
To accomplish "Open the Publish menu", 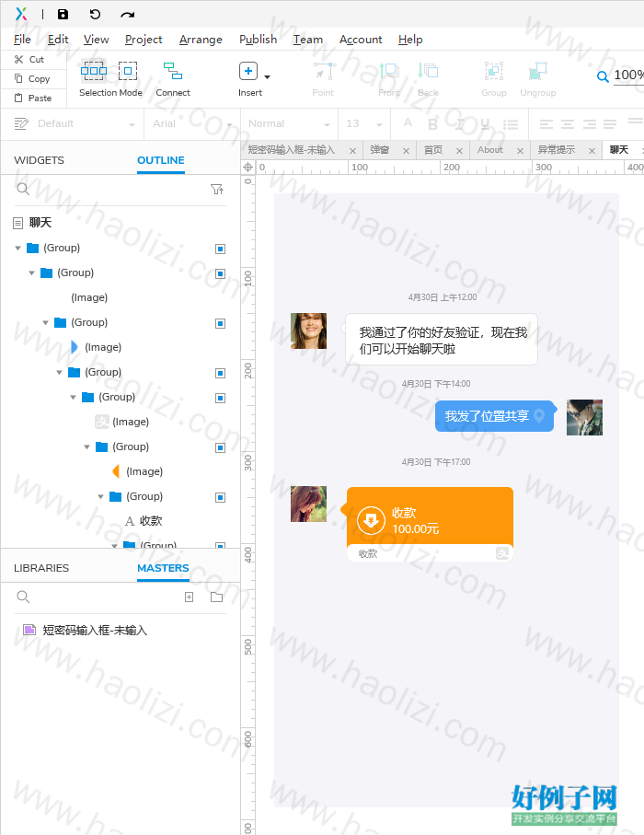I will click(259, 40).
